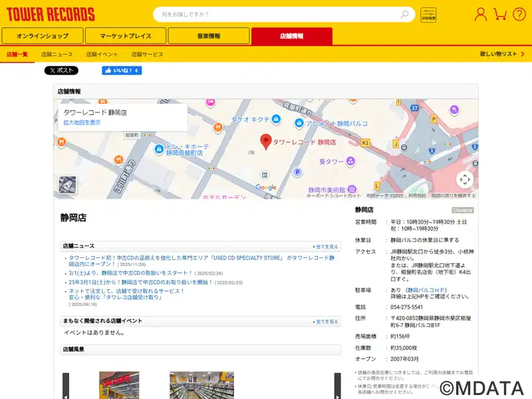532x399 pixels.
Task: Open the detailed search icon
Action: (428, 15)
